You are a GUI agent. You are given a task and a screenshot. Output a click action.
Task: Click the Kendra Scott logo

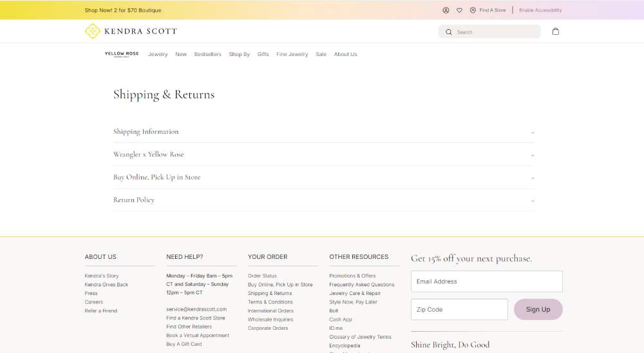131,31
